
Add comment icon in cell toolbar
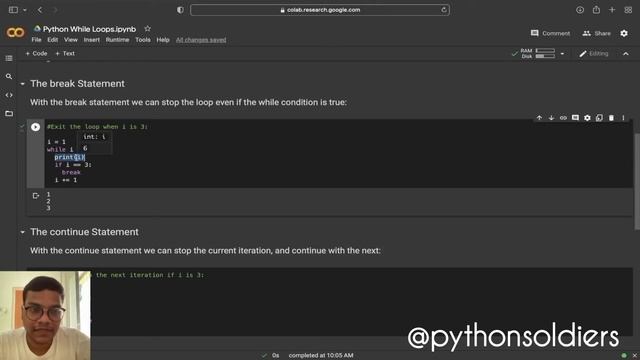pyautogui.click(x=575, y=118)
